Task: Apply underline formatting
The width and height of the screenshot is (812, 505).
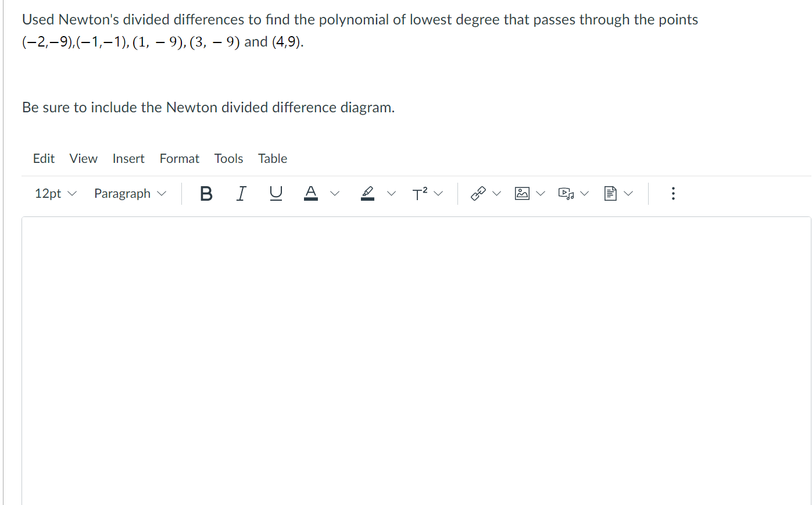Action: coord(276,193)
